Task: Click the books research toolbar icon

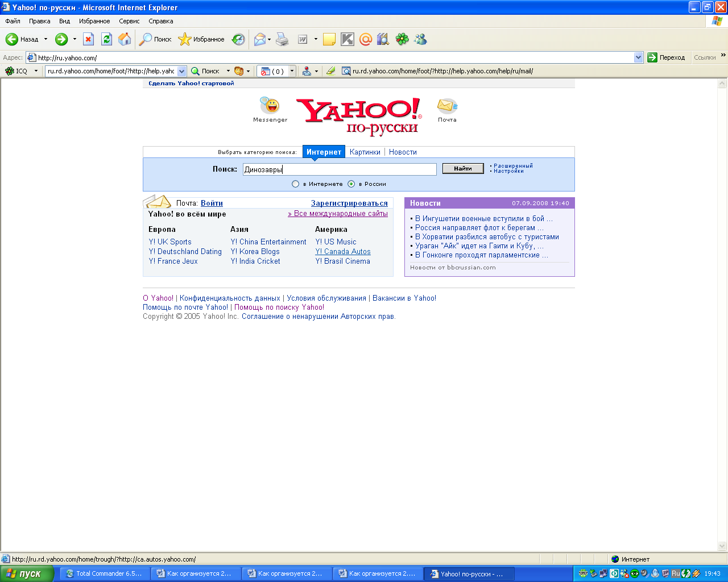Action: [383, 39]
